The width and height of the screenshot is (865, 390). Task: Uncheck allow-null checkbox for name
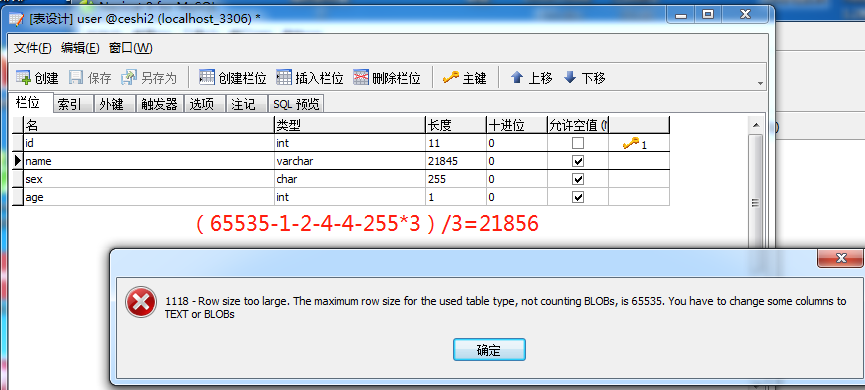(x=578, y=162)
